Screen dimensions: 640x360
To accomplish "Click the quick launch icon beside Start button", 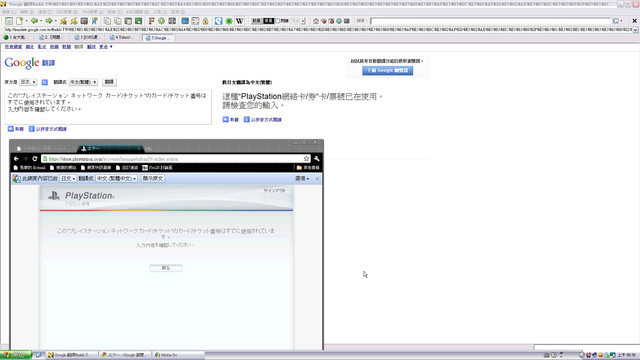I will click(x=38, y=355).
